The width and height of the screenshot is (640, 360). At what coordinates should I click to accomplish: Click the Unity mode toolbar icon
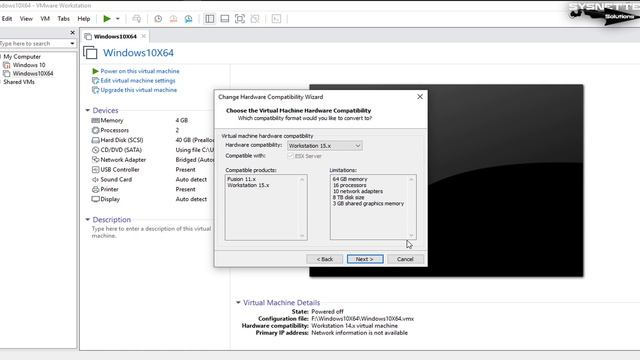tap(255, 19)
